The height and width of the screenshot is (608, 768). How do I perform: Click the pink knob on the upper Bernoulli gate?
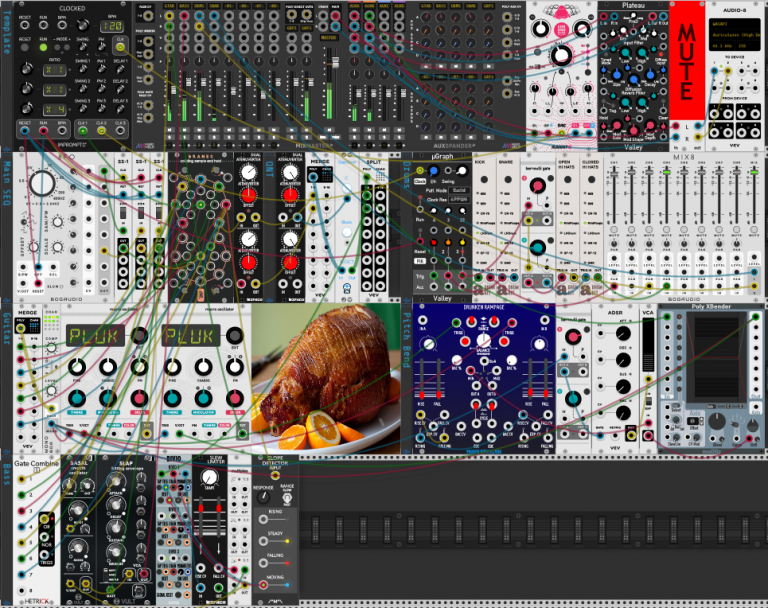(538, 186)
